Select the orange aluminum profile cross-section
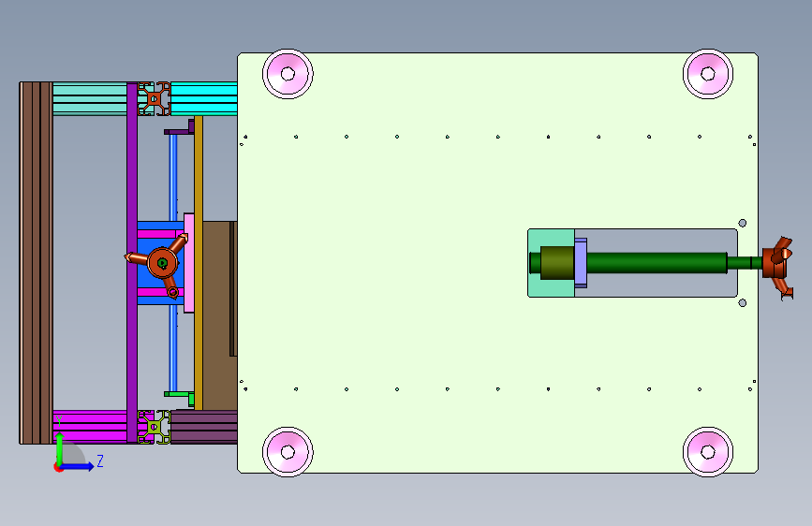812x526 pixels. click(x=155, y=98)
